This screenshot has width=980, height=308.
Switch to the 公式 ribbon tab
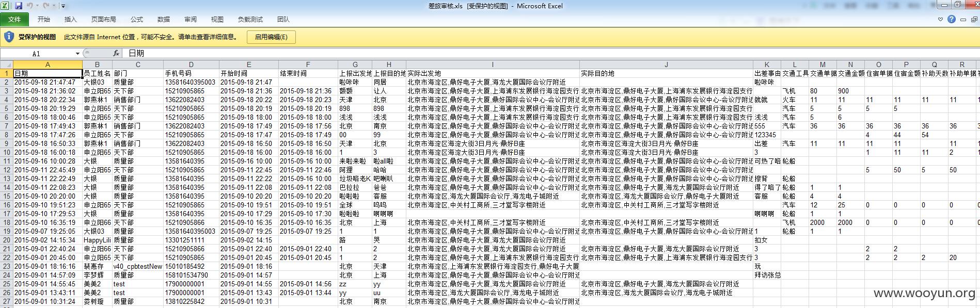pyautogui.click(x=137, y=19)
